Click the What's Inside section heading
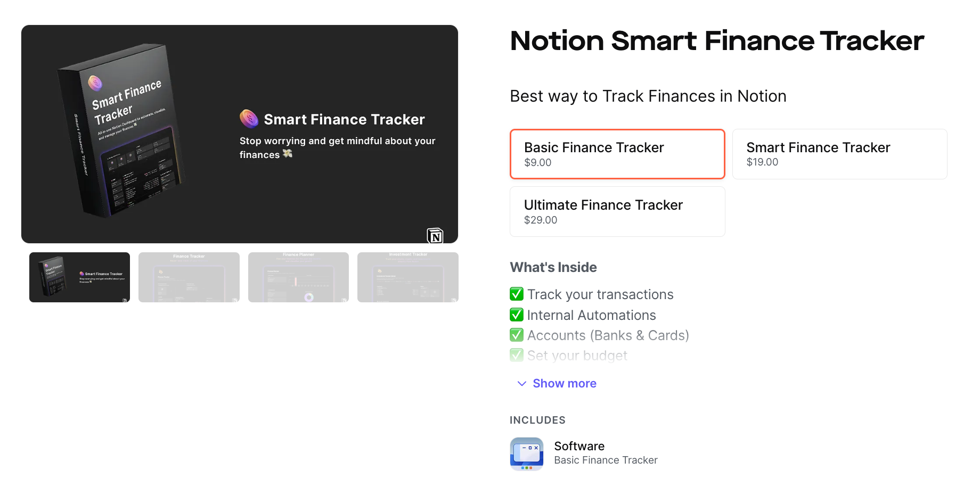Viewport: 980px width, 495px height. (553, 267)
